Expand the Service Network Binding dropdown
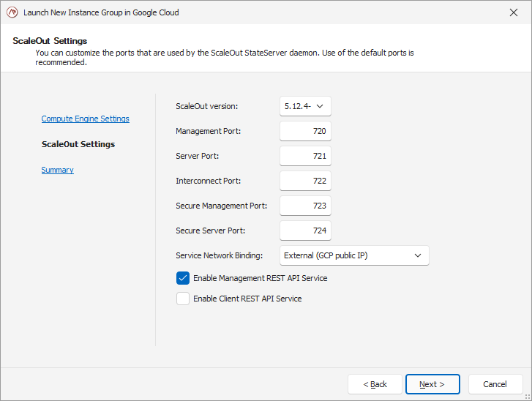 pos(354,255)
